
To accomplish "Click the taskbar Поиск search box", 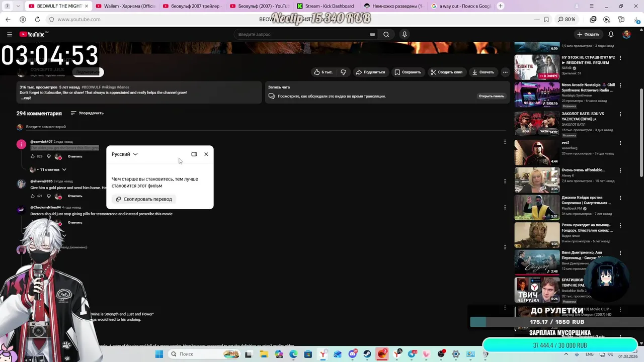I will 205,354.
